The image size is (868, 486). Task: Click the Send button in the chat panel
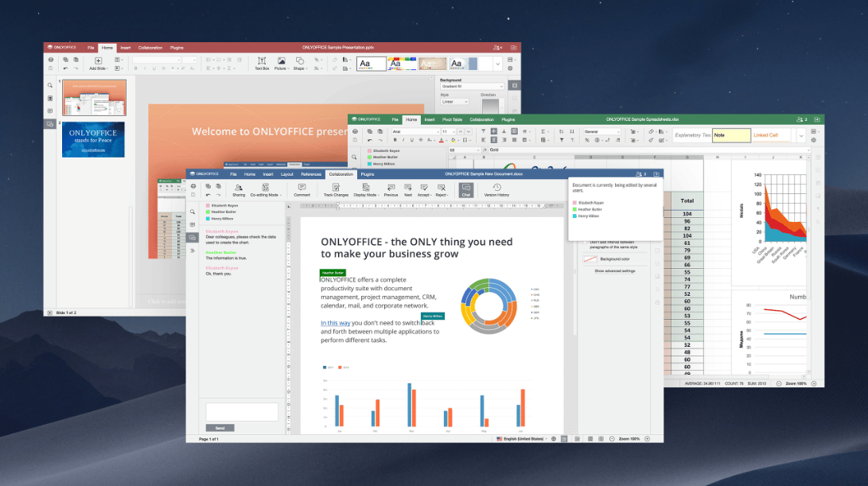point(220,428)
